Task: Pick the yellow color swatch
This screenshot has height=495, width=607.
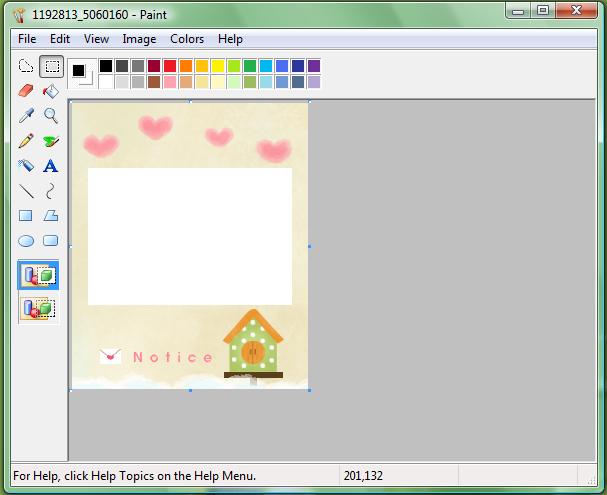Action: tap(218, 66)
